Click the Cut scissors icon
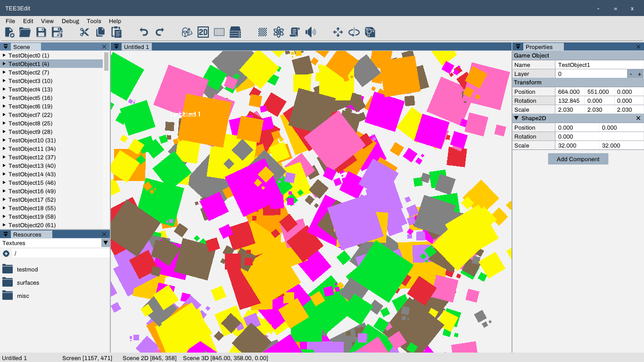Screen dimensions: 644x362 click(x=84, y=32)
